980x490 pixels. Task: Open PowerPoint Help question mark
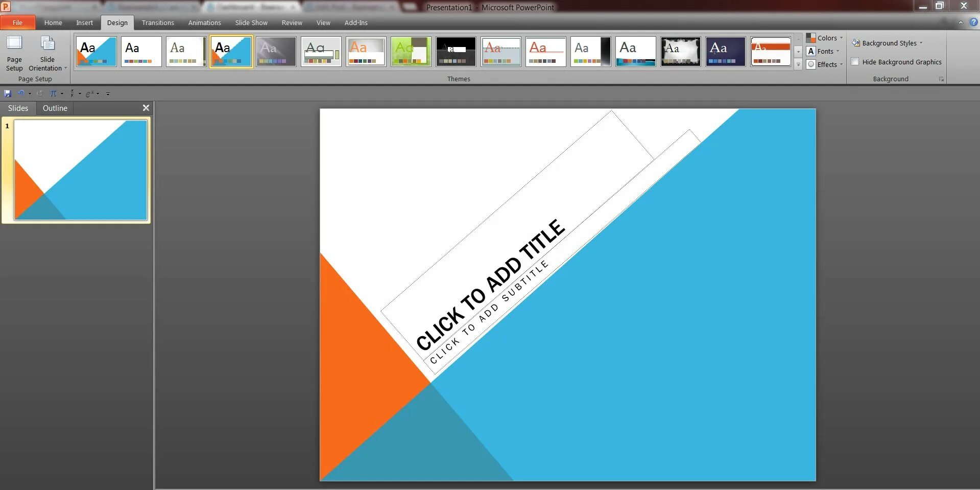point(973,22)
